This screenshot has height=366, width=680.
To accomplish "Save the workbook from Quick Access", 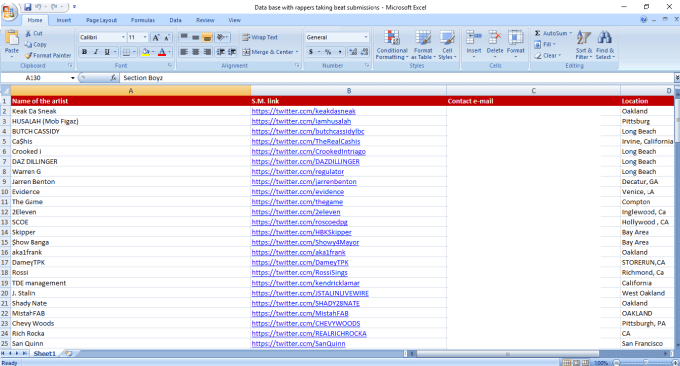I will [28, 7].
